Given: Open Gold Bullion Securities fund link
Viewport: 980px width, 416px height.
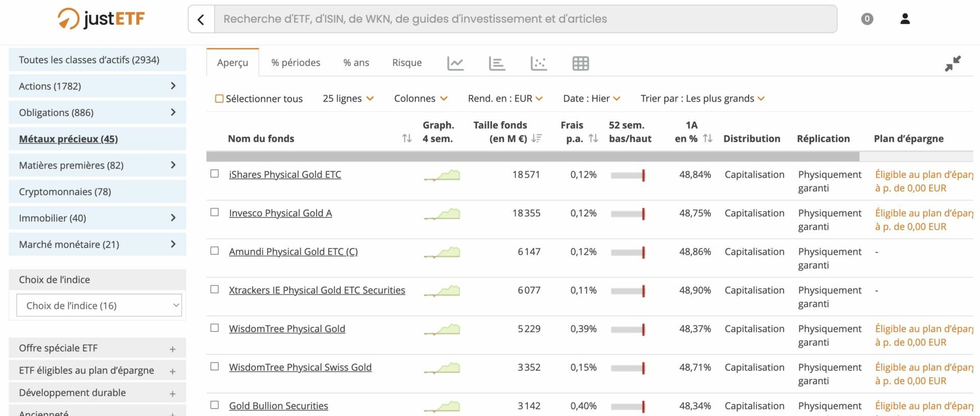Looking at the screenshot, I should [x=278, y=406].
